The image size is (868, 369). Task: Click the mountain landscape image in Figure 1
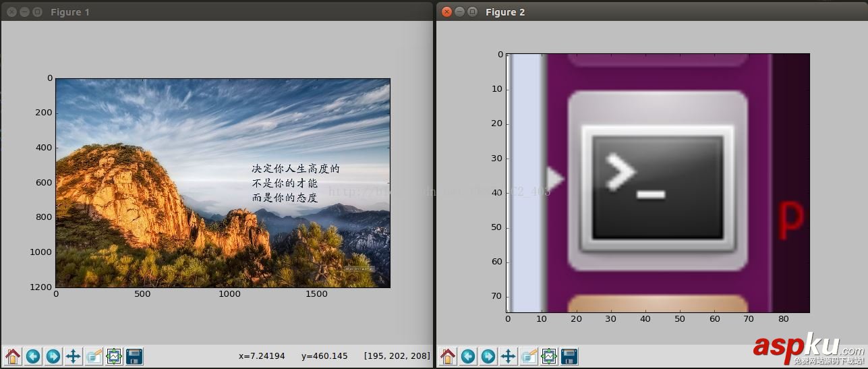point(223,183)
